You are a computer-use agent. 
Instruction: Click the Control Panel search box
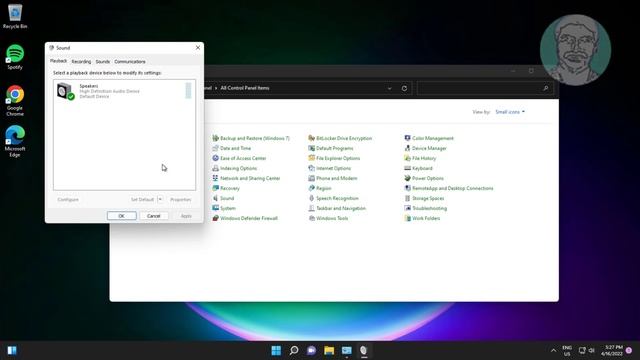[x=484, y=88]
